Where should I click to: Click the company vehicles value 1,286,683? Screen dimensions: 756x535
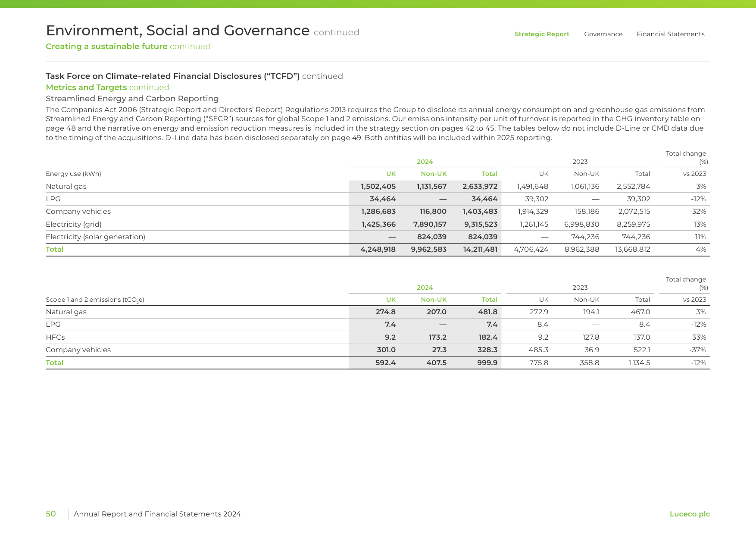coord(378,211)
